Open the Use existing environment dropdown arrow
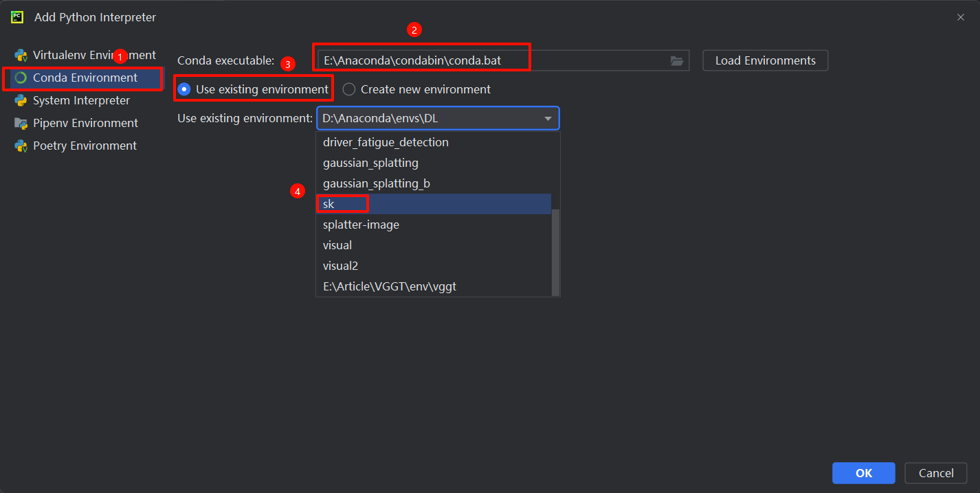This screenshot has width=980, height=493. tap(548, 118)
